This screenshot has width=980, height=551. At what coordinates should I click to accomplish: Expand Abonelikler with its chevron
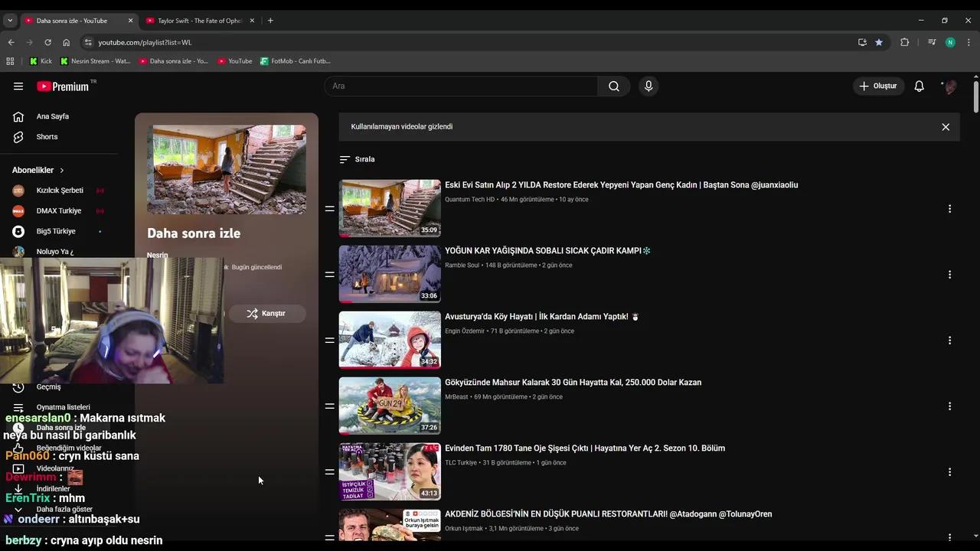click(61, 170)
